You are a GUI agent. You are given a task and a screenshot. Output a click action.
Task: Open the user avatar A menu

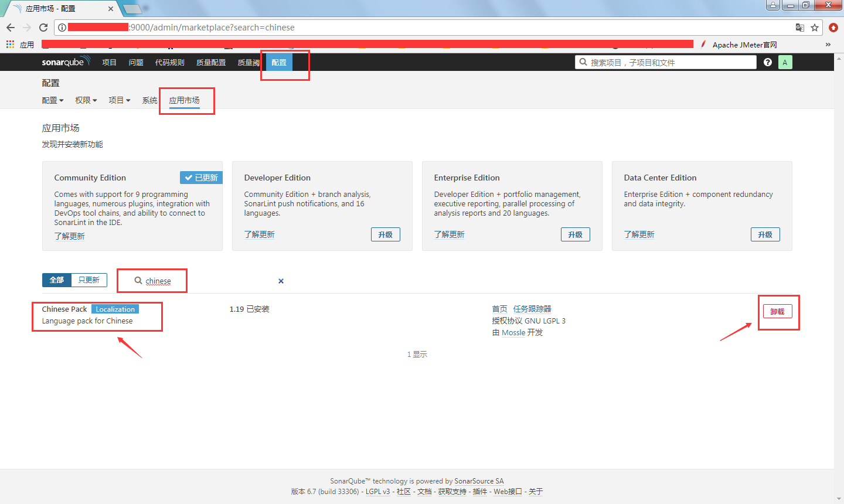(785, 62)
